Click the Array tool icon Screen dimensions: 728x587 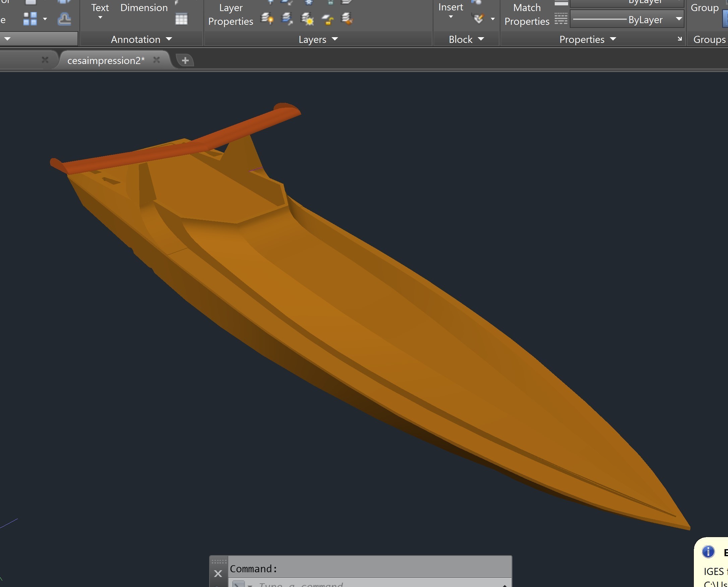coord(30,19)
